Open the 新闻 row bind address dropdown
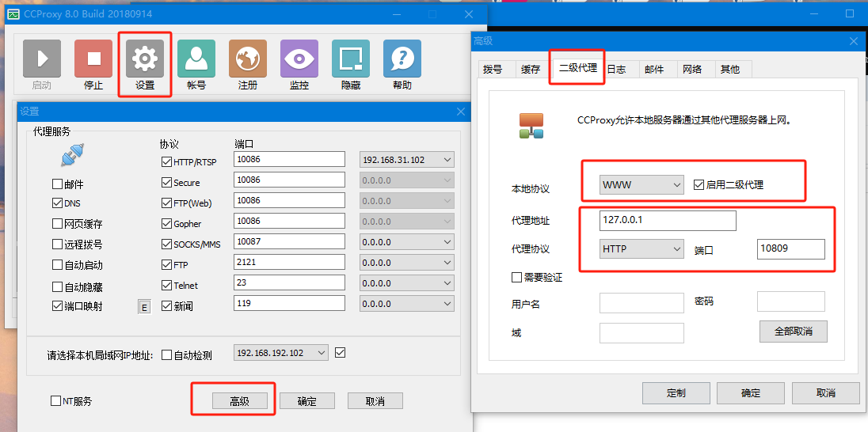This screenshot has height=432, width=868. click(407, 303)
